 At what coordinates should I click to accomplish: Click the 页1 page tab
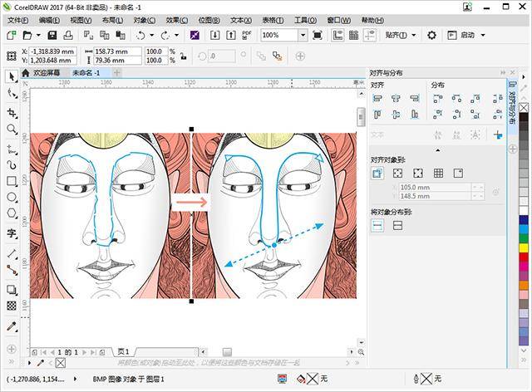point(123,351)
